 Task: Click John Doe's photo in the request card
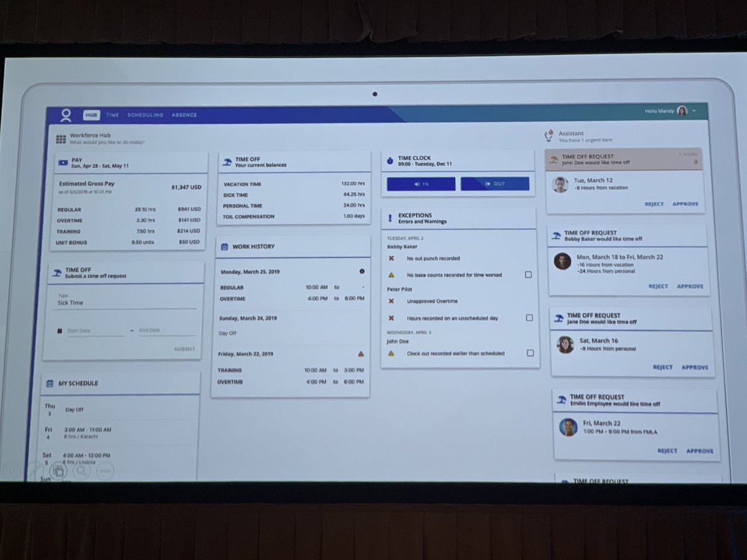tap(560, 184)
